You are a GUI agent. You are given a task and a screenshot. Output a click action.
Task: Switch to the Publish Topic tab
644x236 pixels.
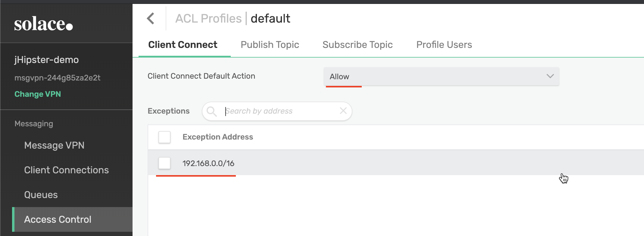pos(270,45)
